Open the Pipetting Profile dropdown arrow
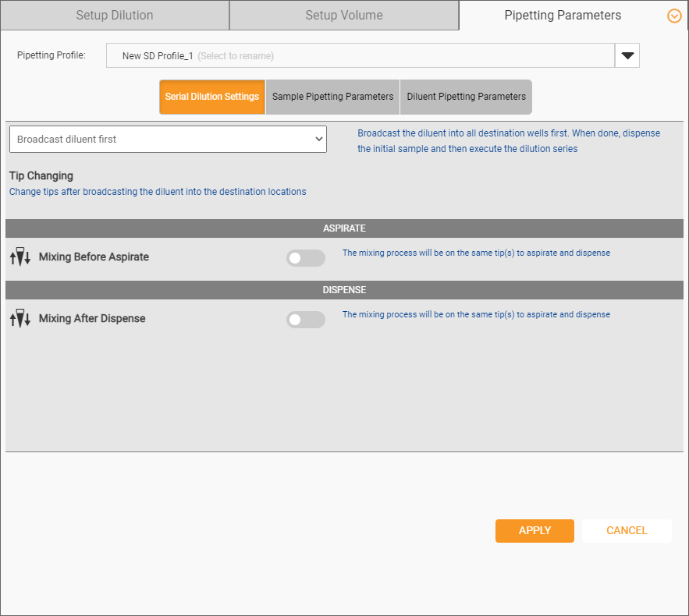 coord(627,55)
